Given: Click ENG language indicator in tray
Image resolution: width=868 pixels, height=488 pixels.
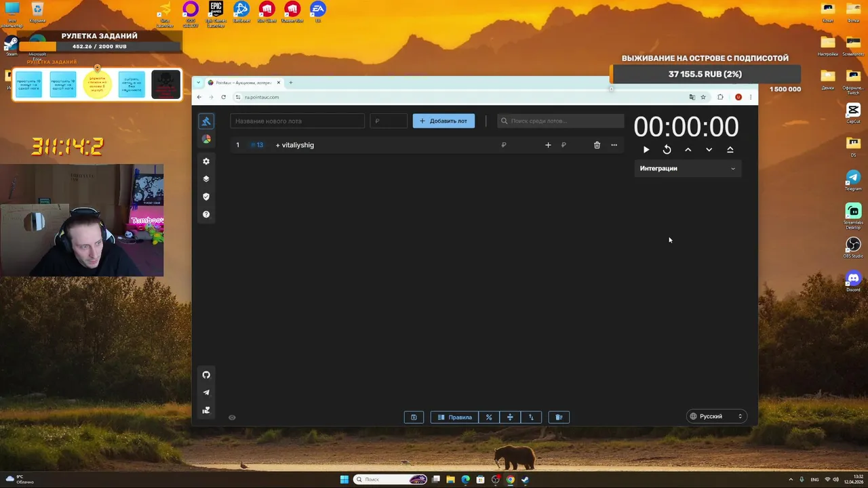Looking at the screenshot, I should click(814, 480).
